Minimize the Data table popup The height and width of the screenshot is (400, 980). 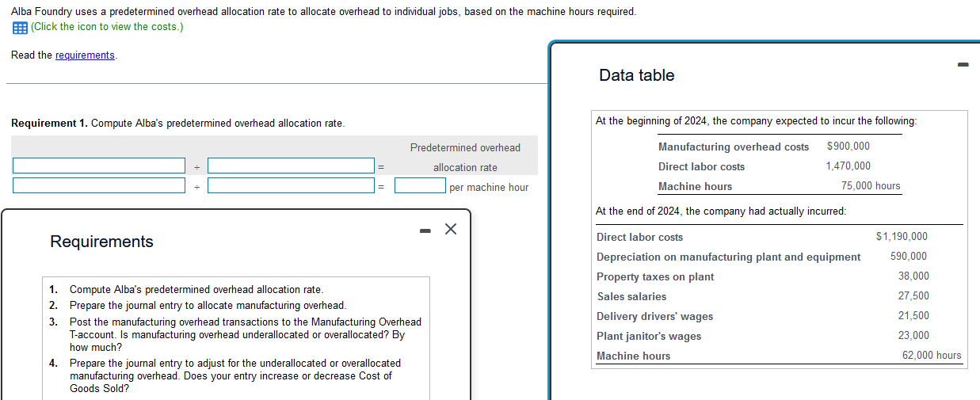(963, 65)
